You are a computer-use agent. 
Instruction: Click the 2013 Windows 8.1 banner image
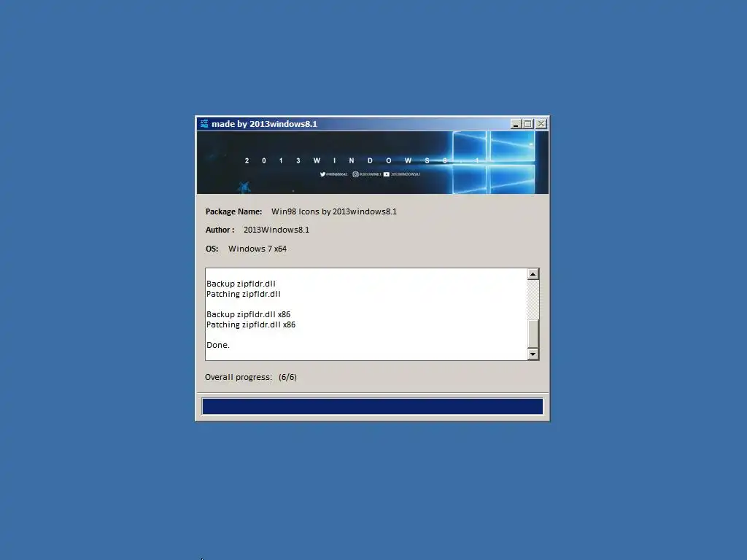click(373, 163)
